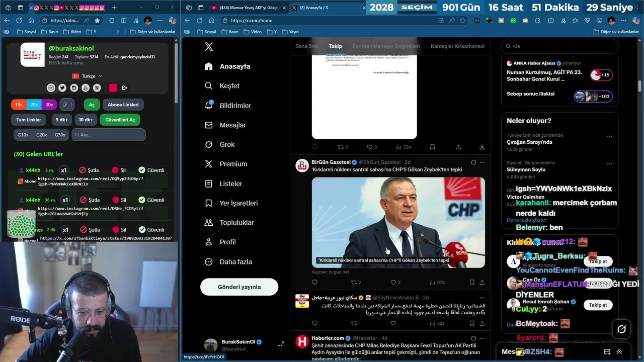Click Şutla on second k44nh URL
The height and width of the screenshot is (362, 644).
pos(90,200)
